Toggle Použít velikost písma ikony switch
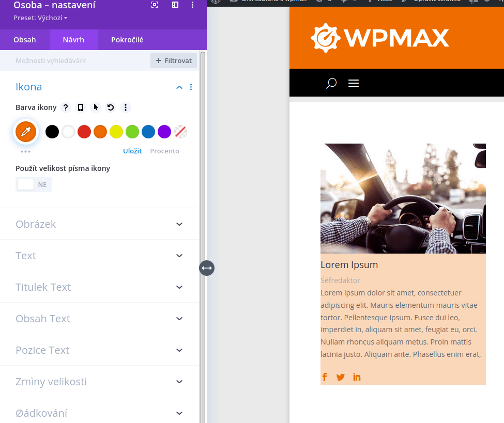The image size is (504, 423). tap(34, 185)
